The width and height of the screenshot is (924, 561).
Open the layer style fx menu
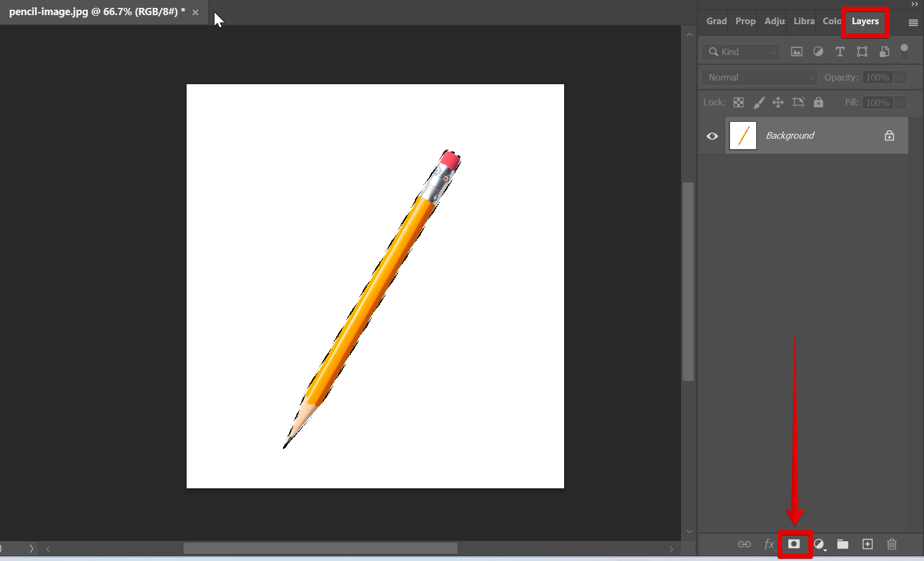click(769, 544)
